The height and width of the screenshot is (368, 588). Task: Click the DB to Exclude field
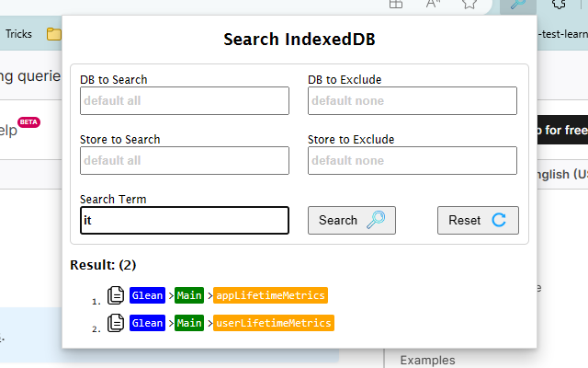413,100
